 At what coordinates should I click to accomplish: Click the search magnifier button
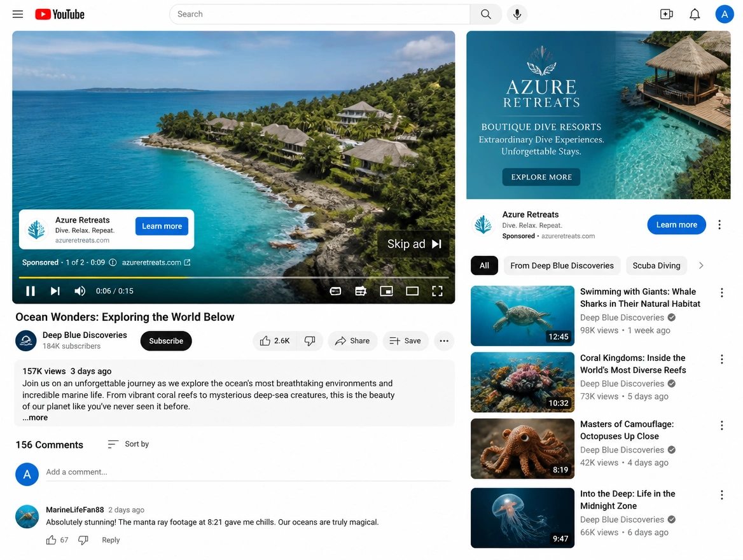click(486, 14)
